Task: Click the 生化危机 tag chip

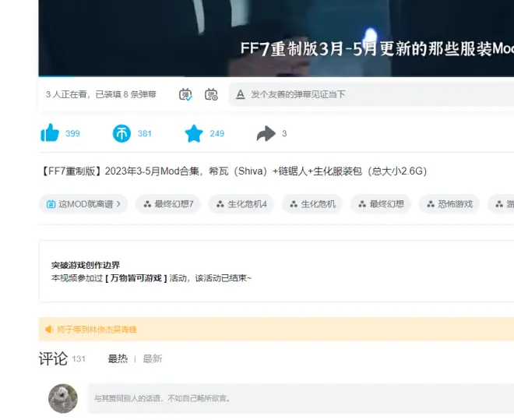Action: (x=312, y=204)
